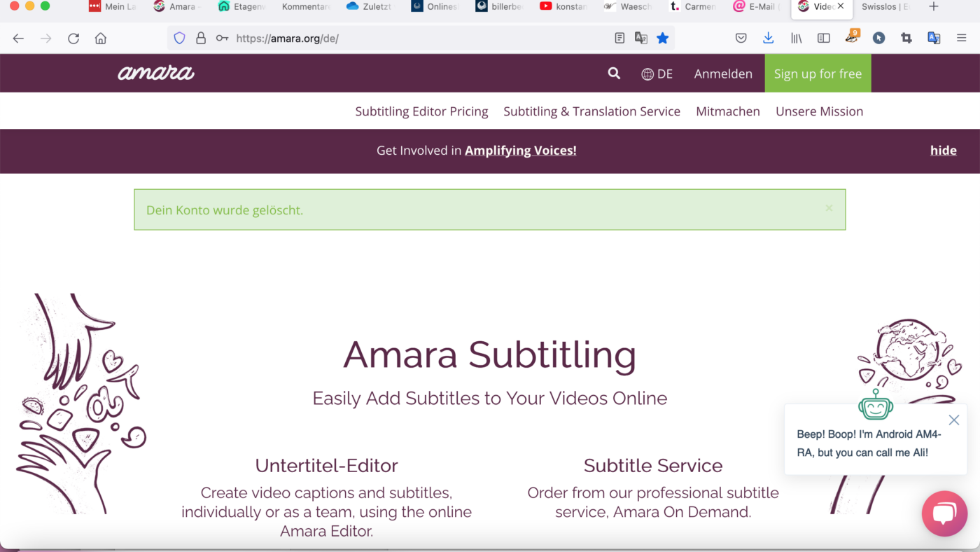Click the Ali chatbot message text
The height and width of the screenshot is (552, 980).
(869, 443)
